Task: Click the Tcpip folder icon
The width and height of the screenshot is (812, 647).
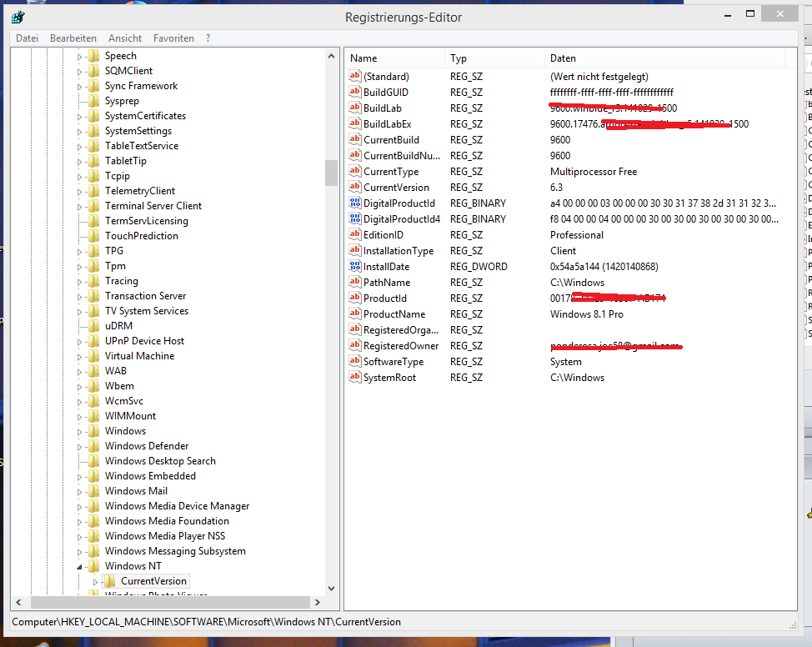Action: (93, 176)
